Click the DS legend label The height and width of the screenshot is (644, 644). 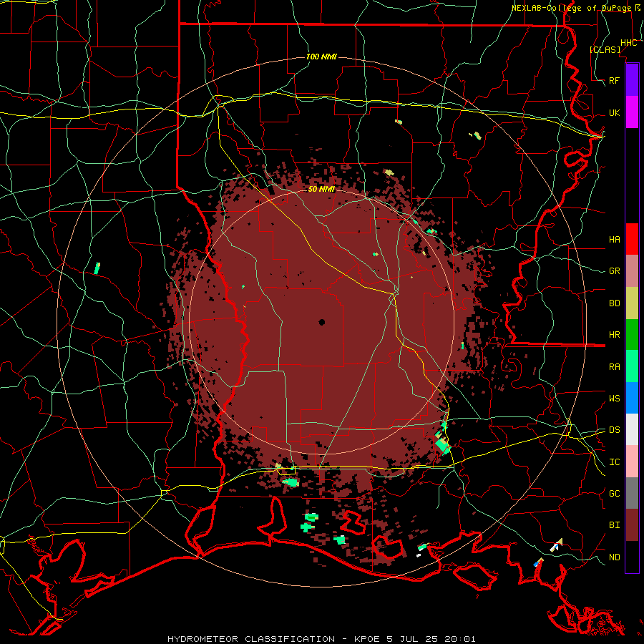pyautogui.click(x=614, y=430)
